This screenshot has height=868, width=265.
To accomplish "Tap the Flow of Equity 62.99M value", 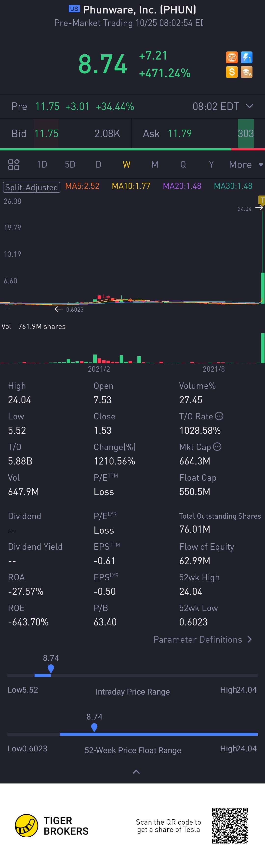I will pyautogui.click(x=195, y=561).
